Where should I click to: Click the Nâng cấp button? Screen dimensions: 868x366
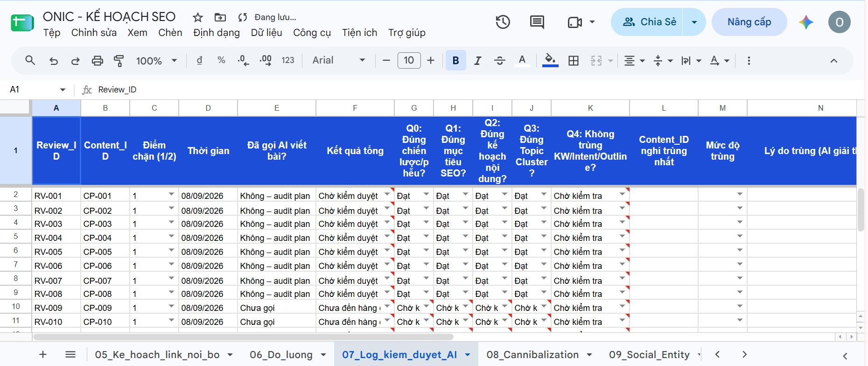click(x=749, y=22)
